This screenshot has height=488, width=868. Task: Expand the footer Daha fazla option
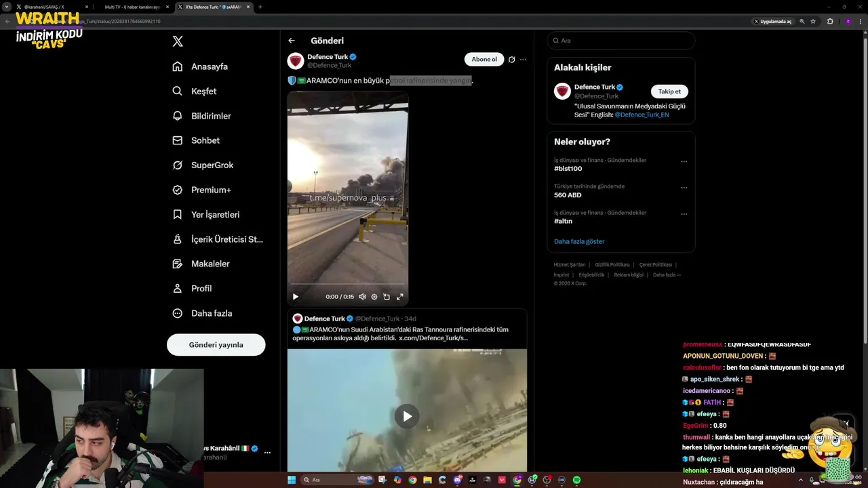tap(667, 275)
